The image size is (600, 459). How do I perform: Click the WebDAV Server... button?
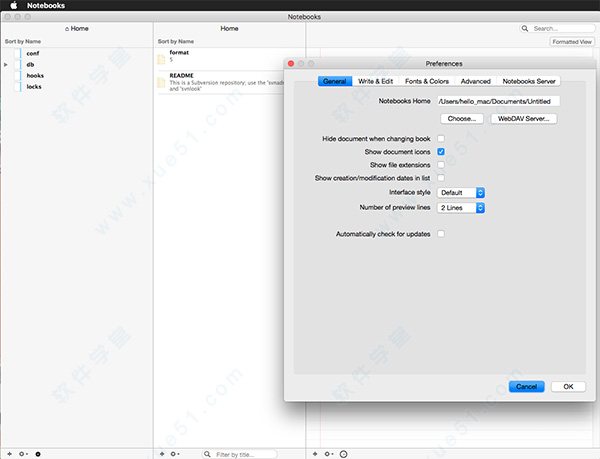[523, 119]
